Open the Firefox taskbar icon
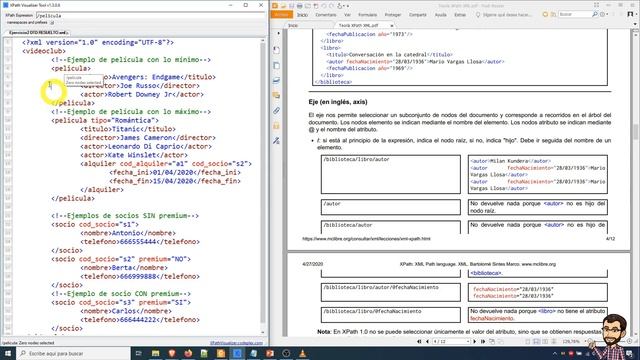This screenshot has height=360, width=640. pos(188,353)
